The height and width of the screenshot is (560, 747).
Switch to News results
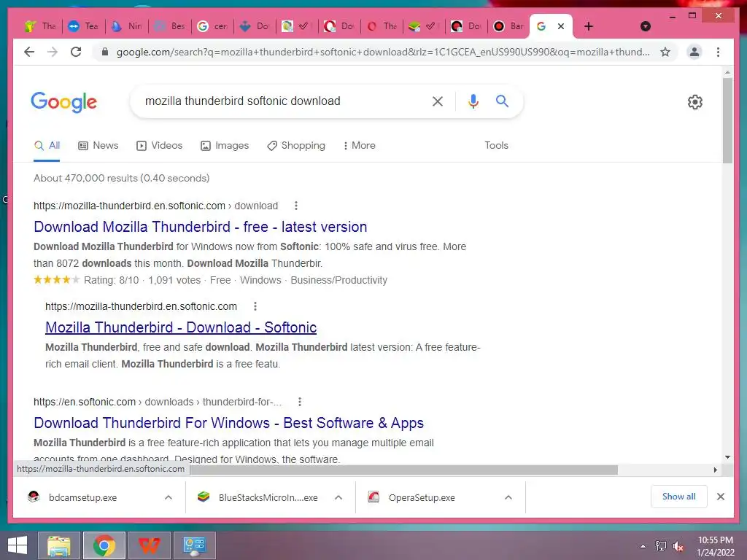[x=98, y=146]
